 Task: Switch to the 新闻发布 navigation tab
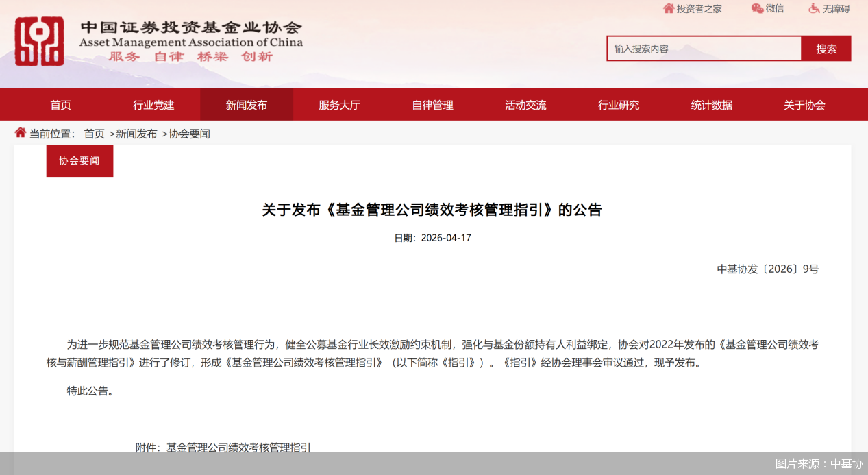click(247, 104)
